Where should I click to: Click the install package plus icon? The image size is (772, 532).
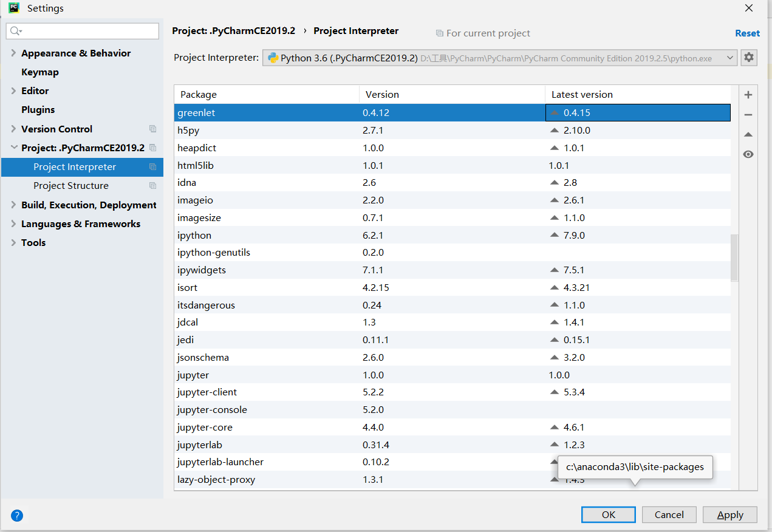[748, 95]
